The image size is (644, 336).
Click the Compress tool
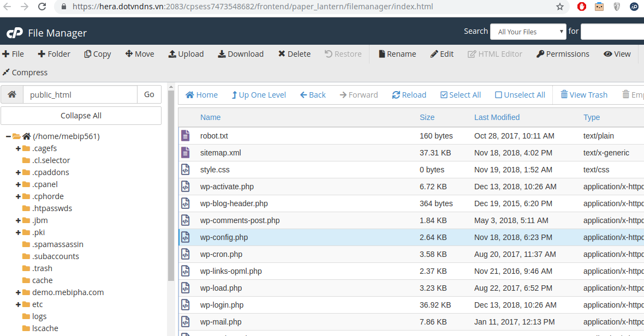[x=25, y=72]
